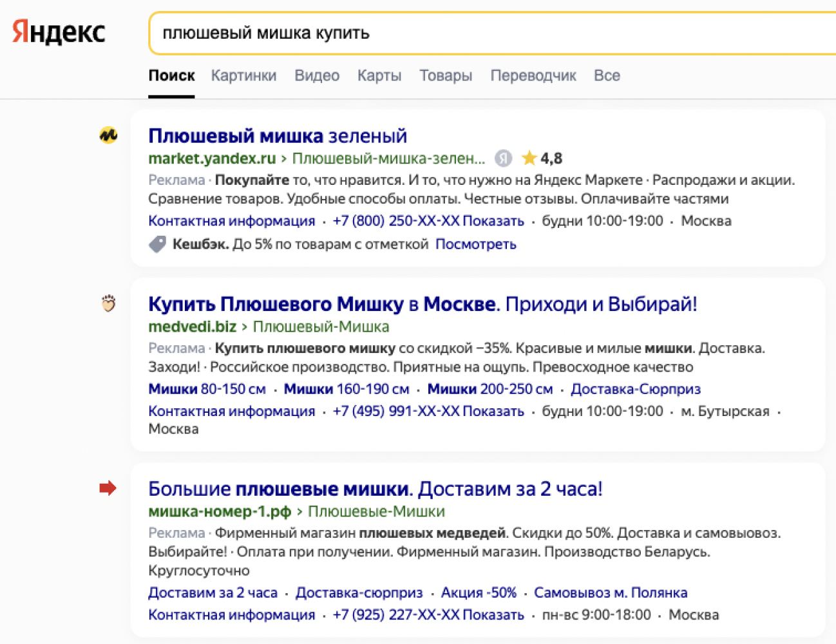The width and height of the screenshot is (836, 644).
Task: Open the Плюшевый-мишка-зелен... breadcrumb link
Action: coord(388,158)
